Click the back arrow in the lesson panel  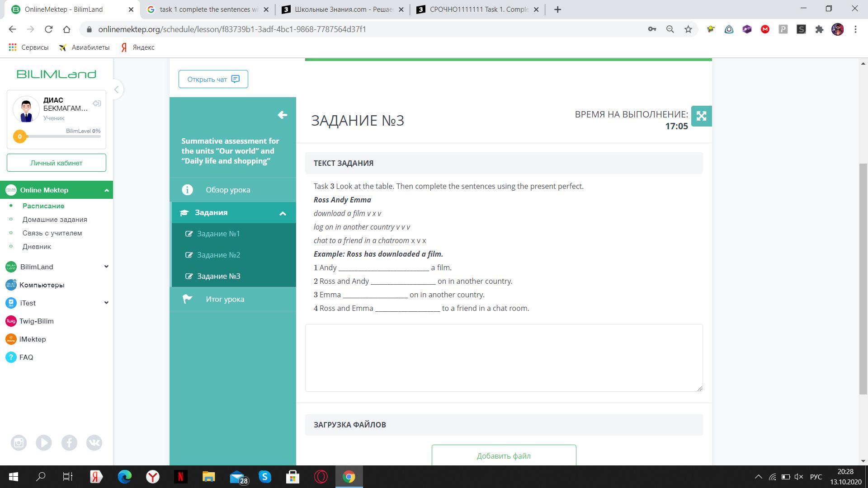[282, 115]
